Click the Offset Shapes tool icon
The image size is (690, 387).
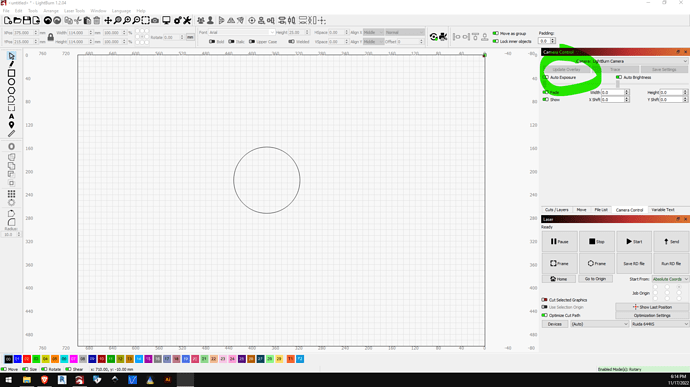(11, 147)
